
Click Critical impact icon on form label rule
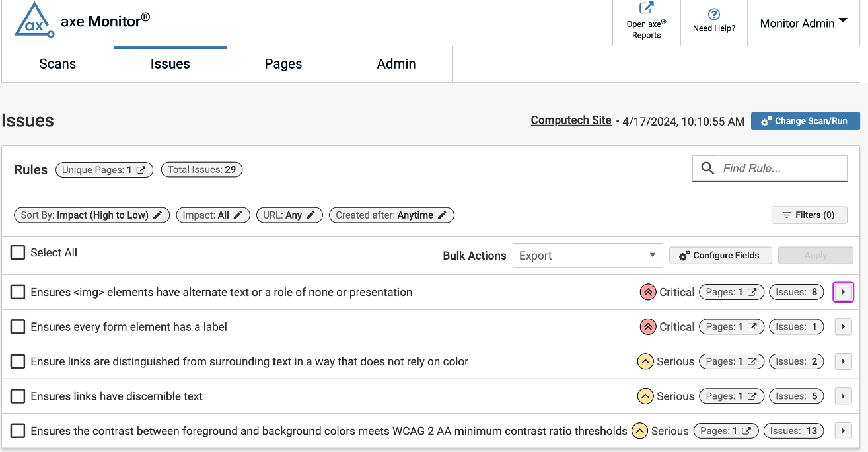pyautogui.click(x=648, y=327)
